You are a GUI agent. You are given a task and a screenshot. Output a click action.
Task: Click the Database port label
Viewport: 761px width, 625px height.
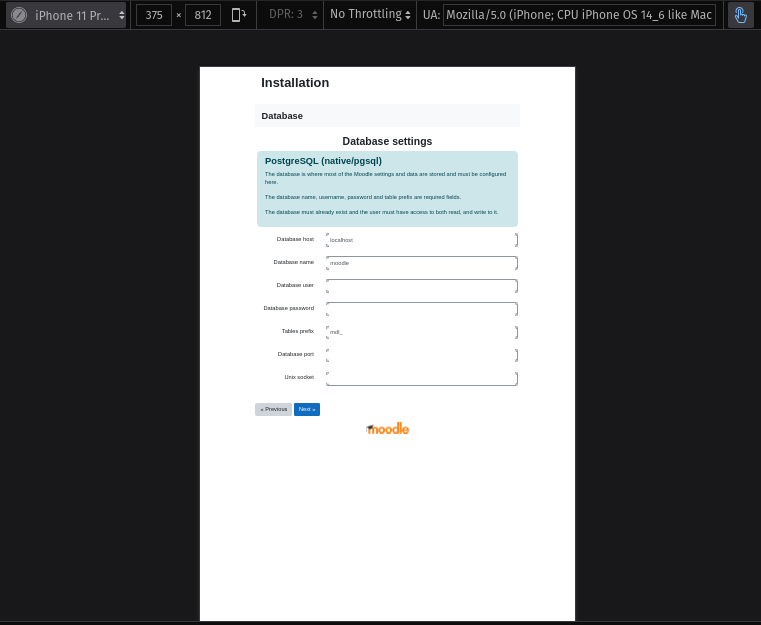click(x=296, y=354)
